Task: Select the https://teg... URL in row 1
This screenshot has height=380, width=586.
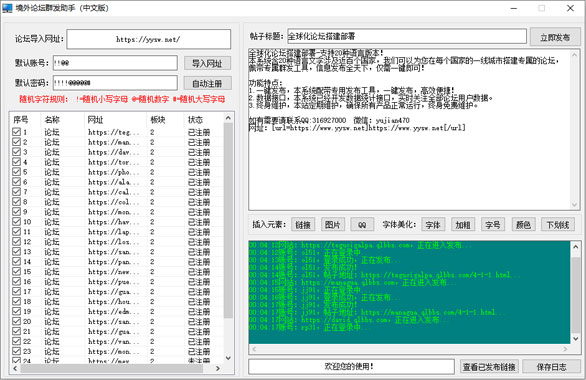Action: point(114,132)
